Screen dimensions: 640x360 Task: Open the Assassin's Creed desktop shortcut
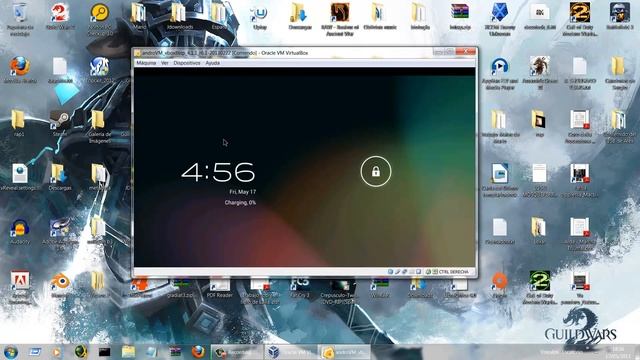[x=540, y=73]
